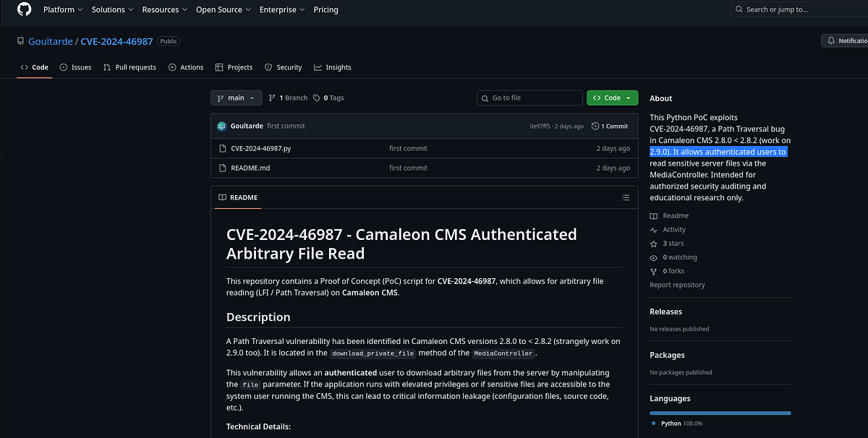
Task: Open the CVE-2024-46987 repository link
Action: pyautogui.click(x=116, y=41)
